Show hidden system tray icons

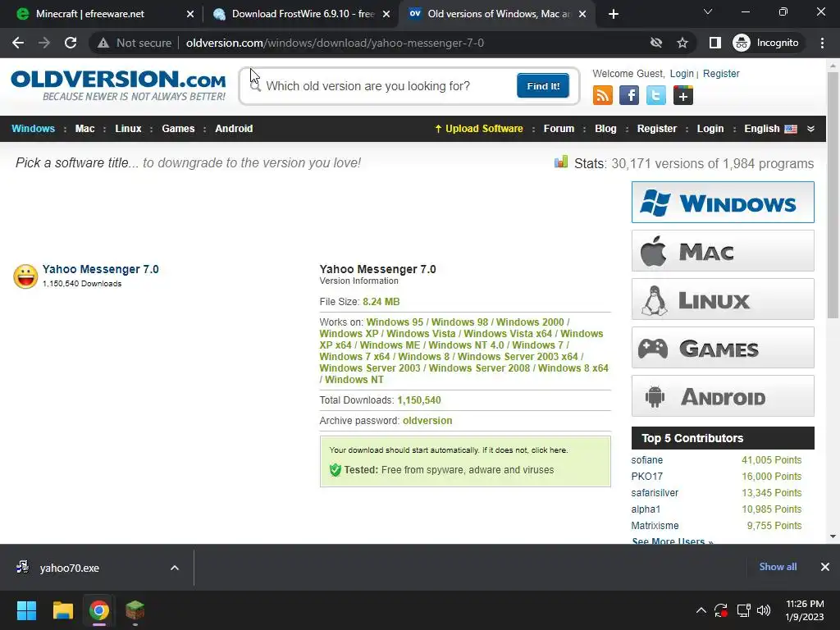(701, 610)
